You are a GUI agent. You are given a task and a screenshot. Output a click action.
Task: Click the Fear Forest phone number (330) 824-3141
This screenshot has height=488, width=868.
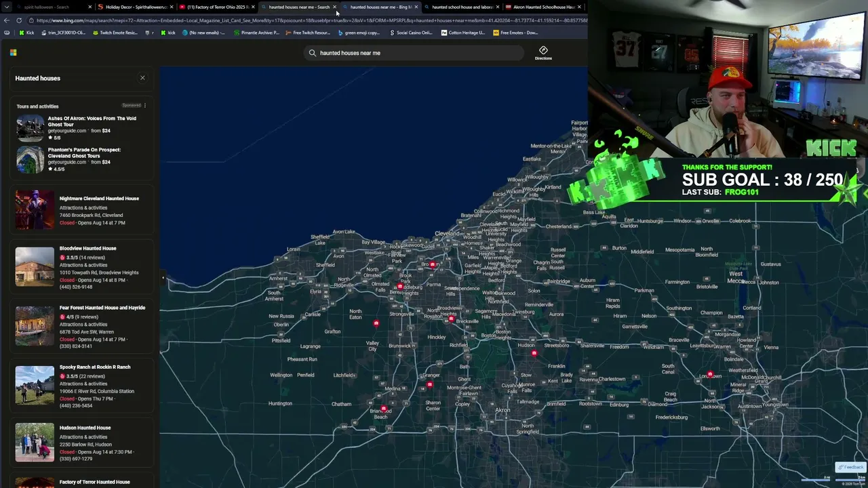76,346
